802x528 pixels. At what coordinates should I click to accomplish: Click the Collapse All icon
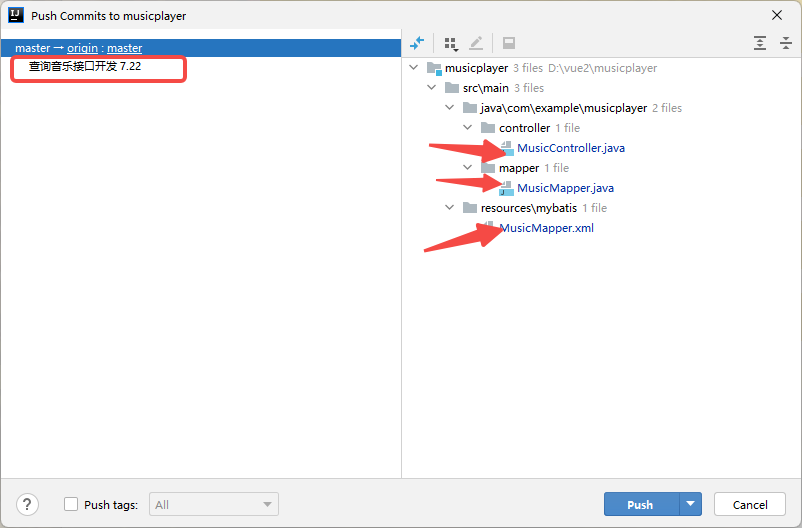[x=786, y=43]
